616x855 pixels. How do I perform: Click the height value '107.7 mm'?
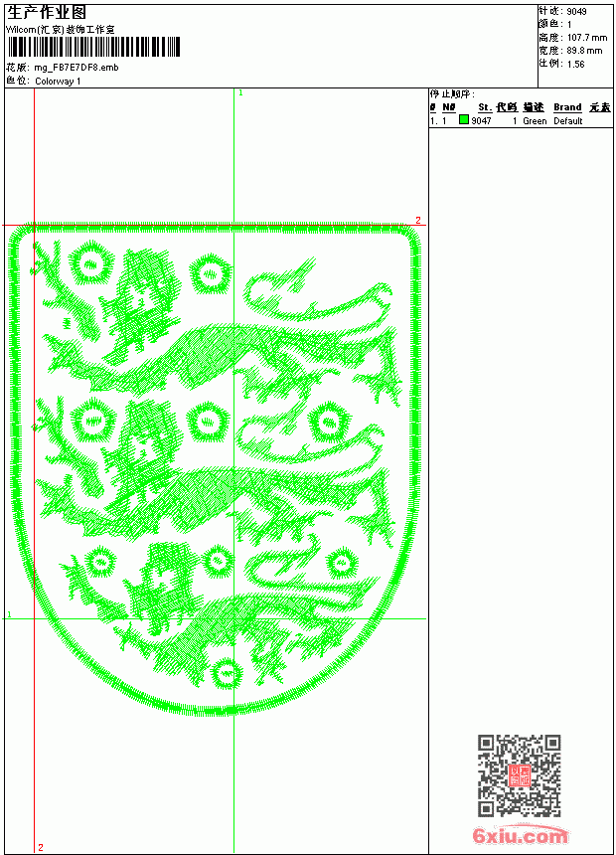[x=587, y=38]
